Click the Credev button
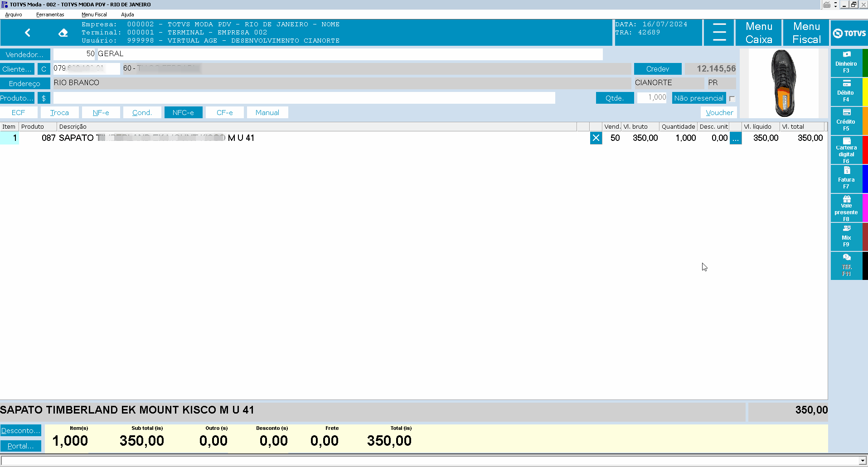Viewport: 868px width, 467px height. pyautogui.click(x=658, y=69)
